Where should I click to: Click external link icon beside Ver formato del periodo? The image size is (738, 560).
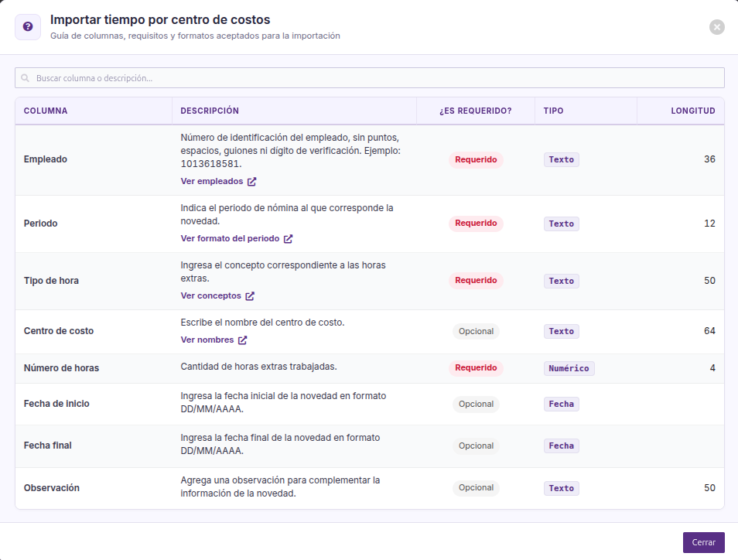coord(288,239)
